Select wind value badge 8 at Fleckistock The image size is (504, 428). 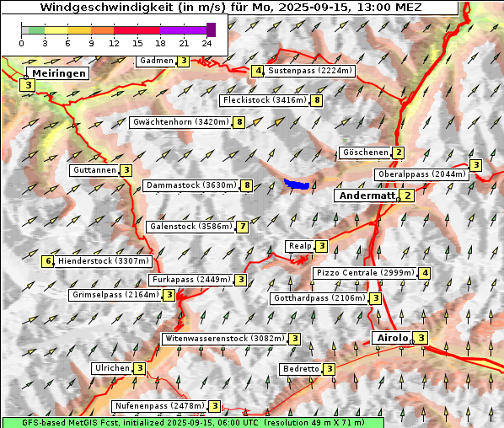point(317,100)
